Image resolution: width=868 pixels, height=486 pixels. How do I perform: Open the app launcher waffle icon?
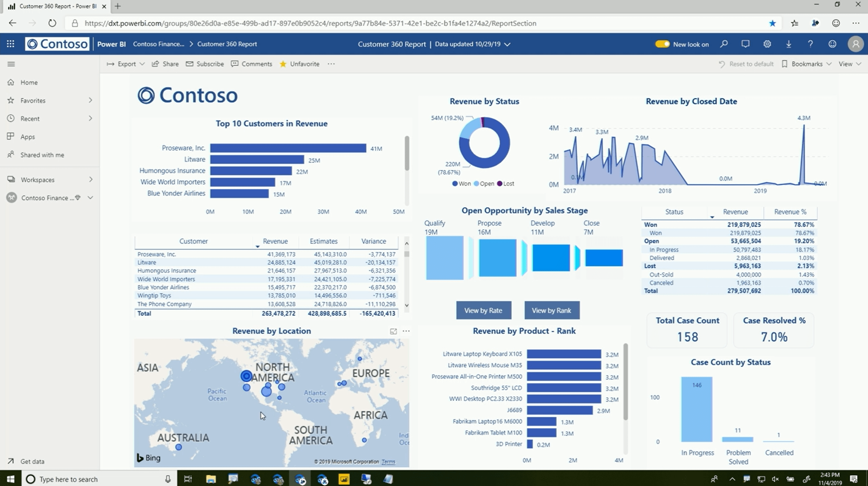(10, 44)
